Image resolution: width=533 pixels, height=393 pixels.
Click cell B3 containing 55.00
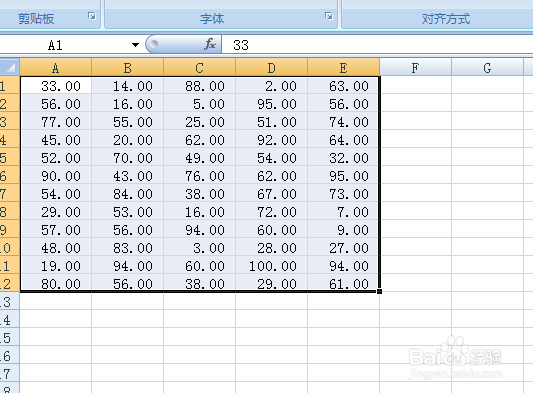click(x=127, y=121)
